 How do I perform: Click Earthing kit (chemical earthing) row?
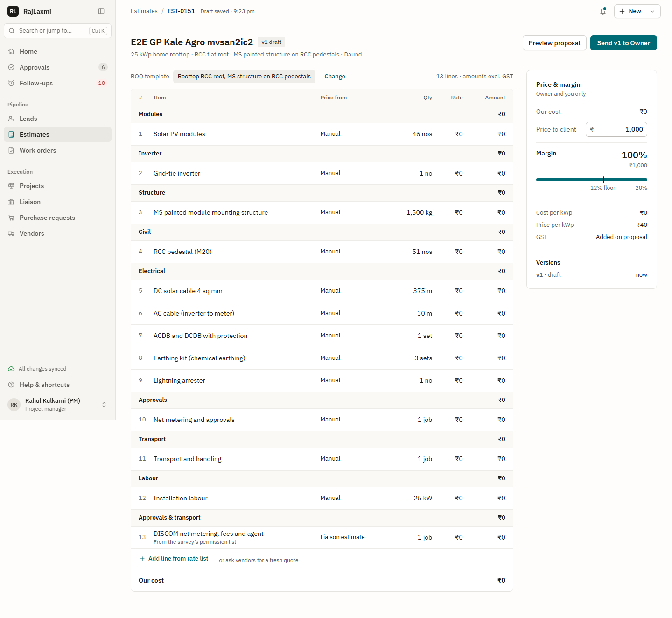point(322,358)
